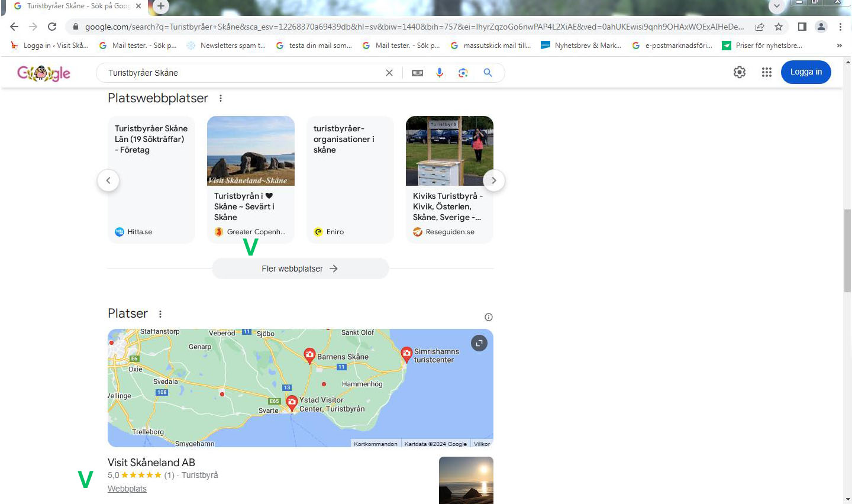Select Simrishamns turistcenter map pin
This screenshot has height=504, width=852.
[406, 354]
